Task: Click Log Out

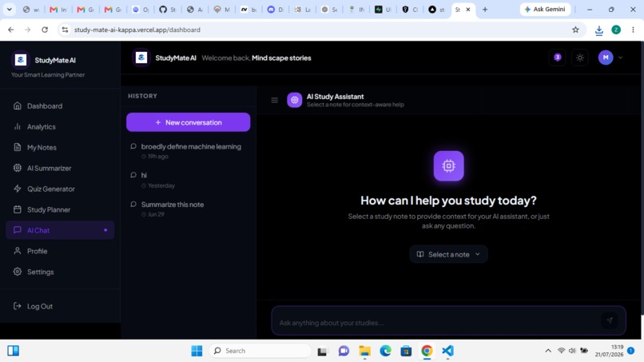Action: 60,306
